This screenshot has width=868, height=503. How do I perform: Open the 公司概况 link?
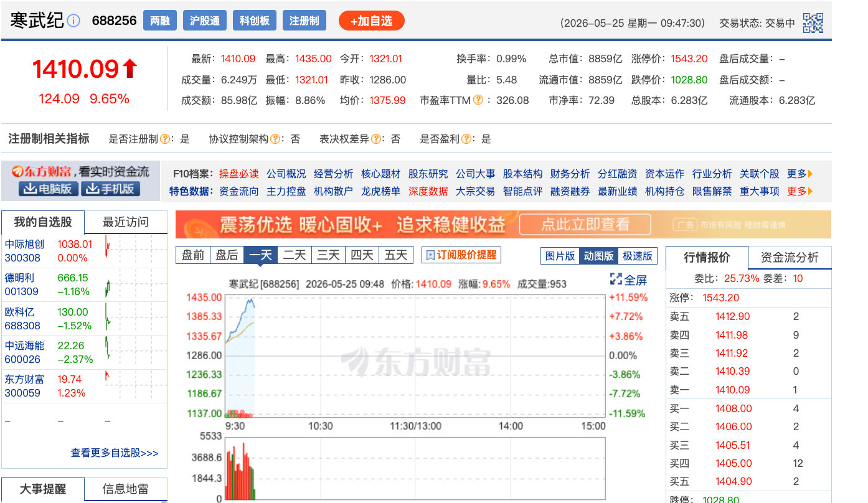286,174
